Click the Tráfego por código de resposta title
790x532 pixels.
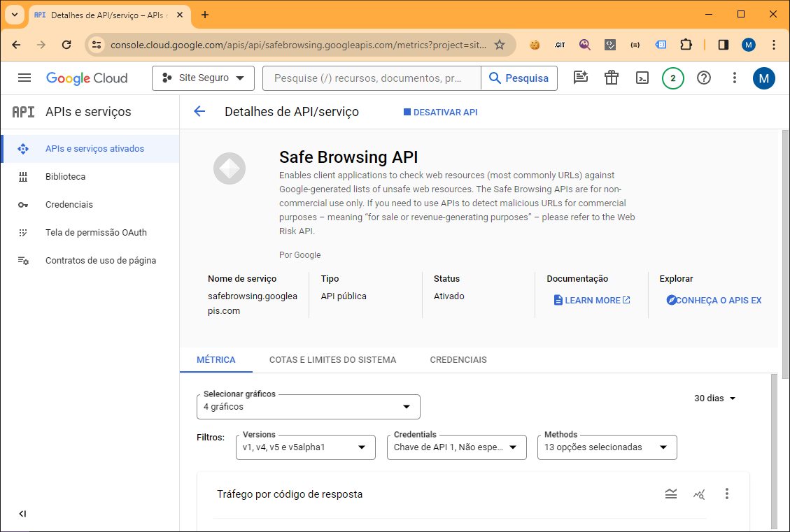coord(290,494)
